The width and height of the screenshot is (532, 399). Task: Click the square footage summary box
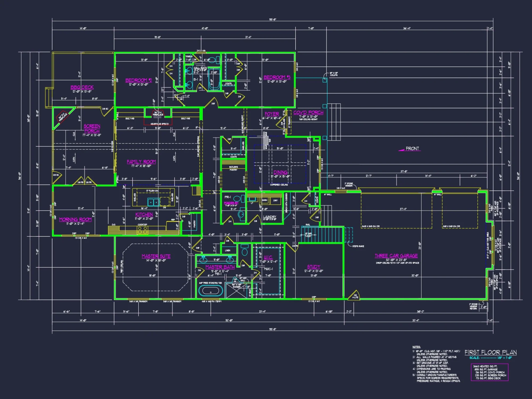(x=489, y=372)
